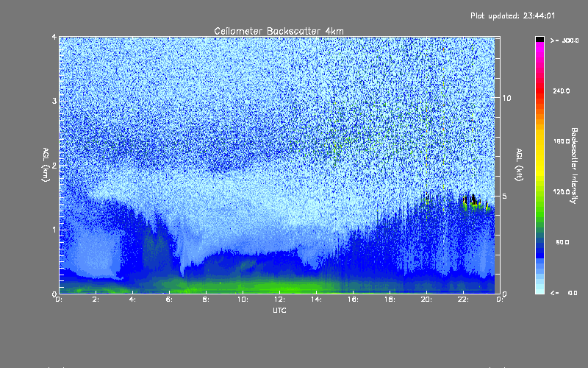This screenshot has width=588, height=368.
Task: Click the '10' label on the kft axis
Action: click(506, 98)
